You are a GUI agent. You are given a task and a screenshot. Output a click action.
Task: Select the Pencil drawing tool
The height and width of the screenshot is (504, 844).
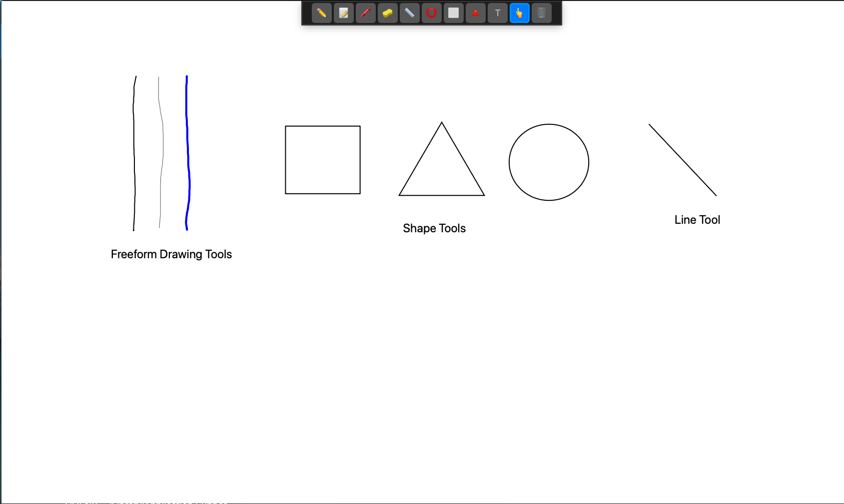[x=321, y=13]
